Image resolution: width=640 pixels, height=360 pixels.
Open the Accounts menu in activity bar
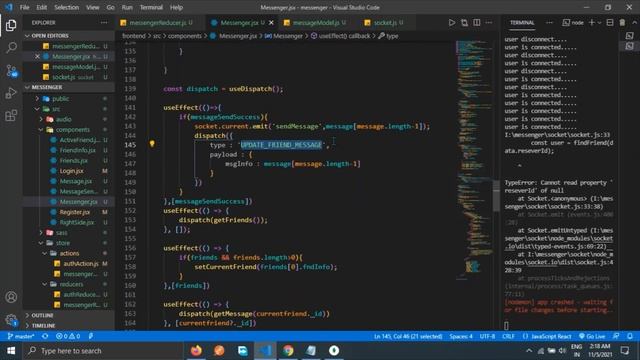[x=11, y=297]
